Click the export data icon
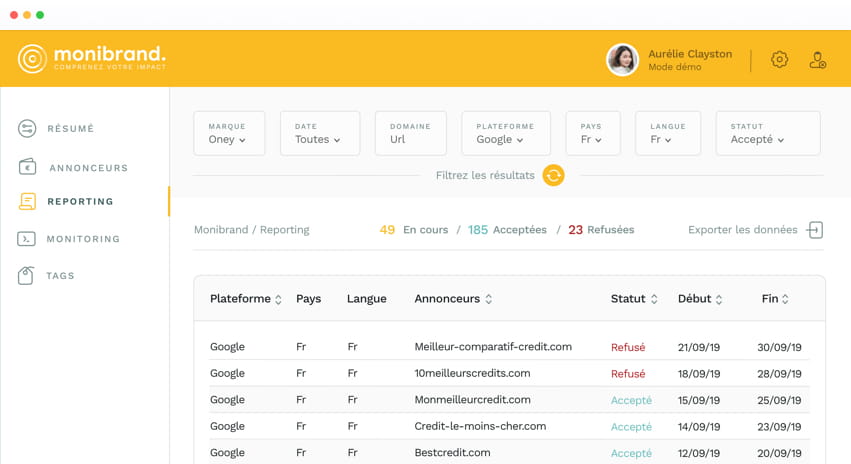This screenshot has width=851, height=464. [x=815, y=230]
